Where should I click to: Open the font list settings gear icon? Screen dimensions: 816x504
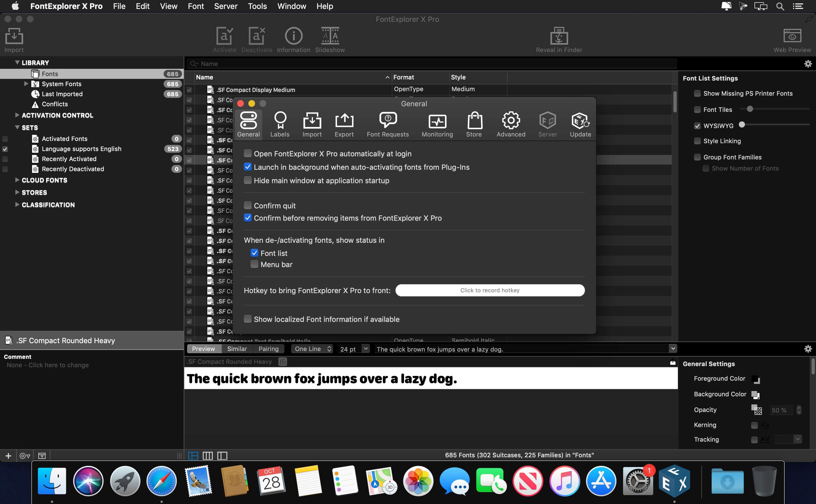pyautogui.click(x=808, y=64)
